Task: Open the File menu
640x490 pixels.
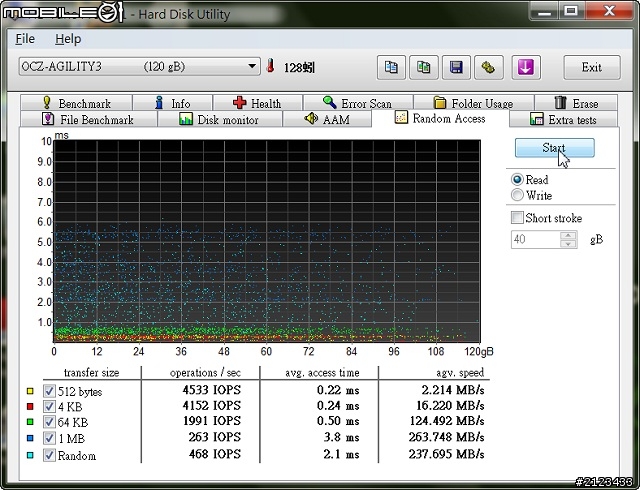Action: point(25,39)
